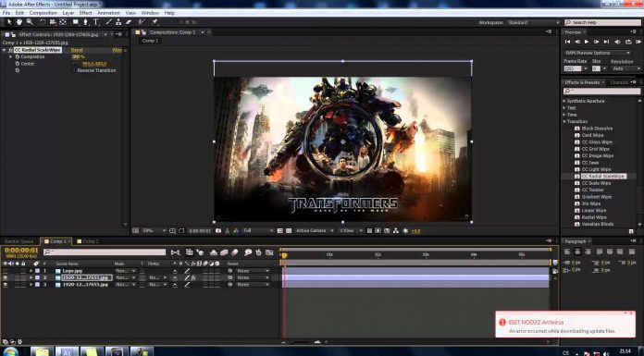Image resolution: width=644 pixels, height=356 pixels.
Task: Select the Clone Stamp tool
Action: pos(118,22)
